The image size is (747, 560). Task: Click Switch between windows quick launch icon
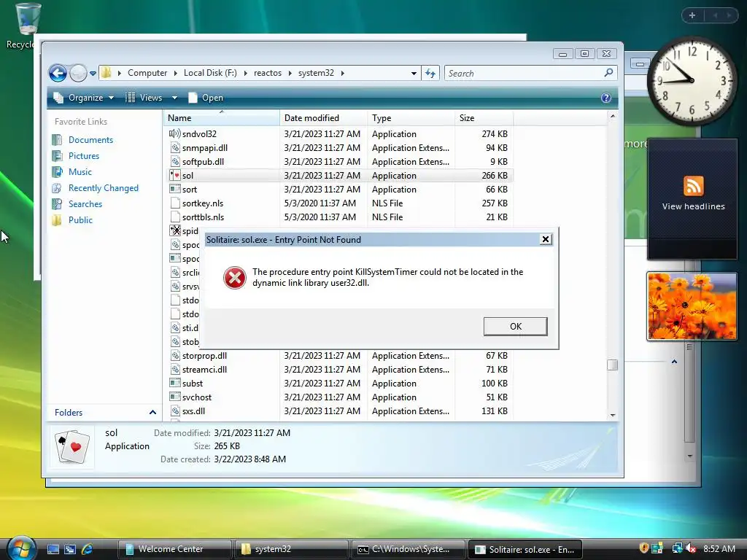70,549
